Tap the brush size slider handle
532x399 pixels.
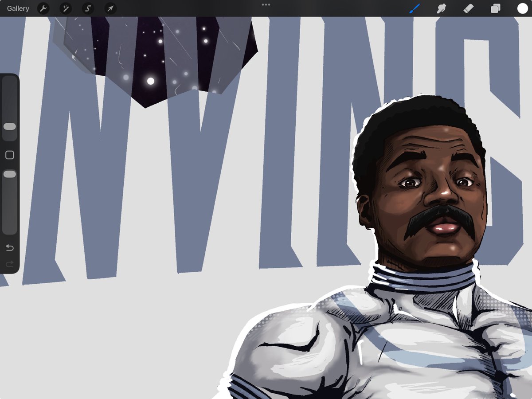10,126
